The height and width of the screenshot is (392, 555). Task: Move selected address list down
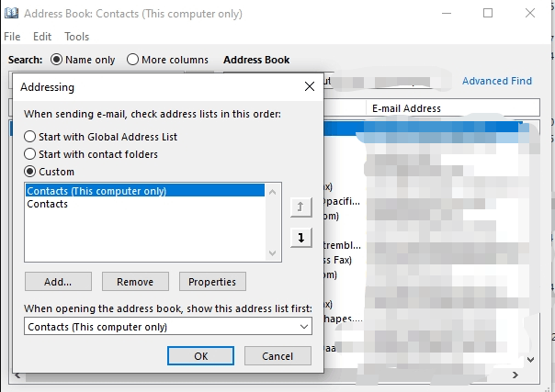pyautogui.click(x=300, y=238)
